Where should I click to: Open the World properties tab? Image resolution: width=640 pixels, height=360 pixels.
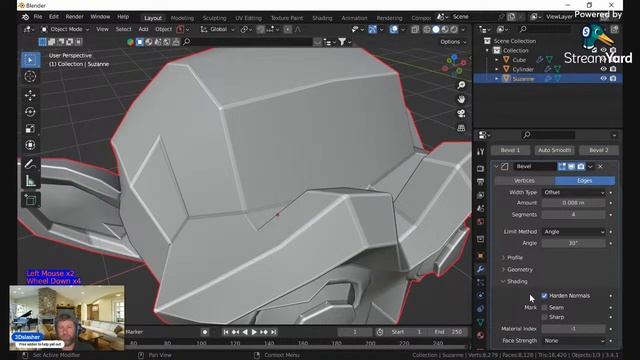(480, 222)
